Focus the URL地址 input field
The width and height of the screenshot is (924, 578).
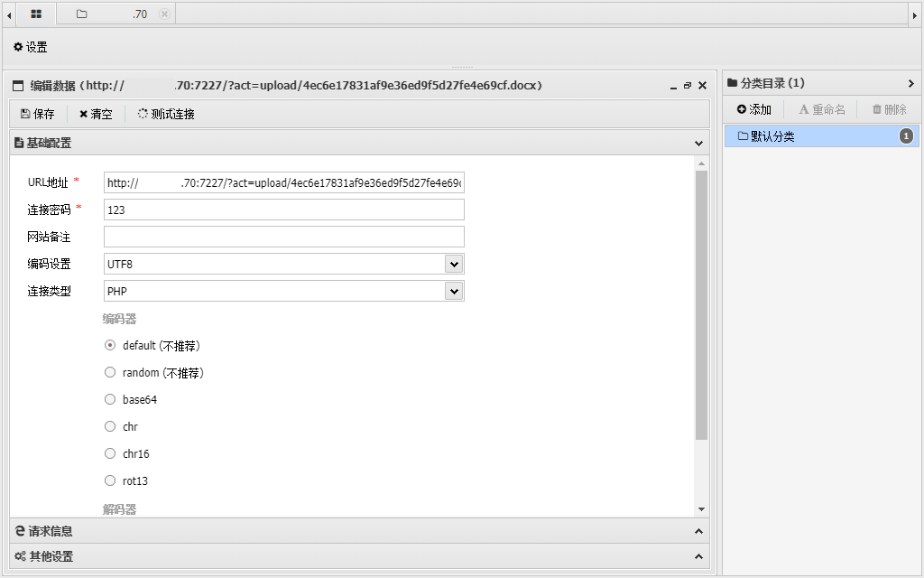click(x=284, y=182)
